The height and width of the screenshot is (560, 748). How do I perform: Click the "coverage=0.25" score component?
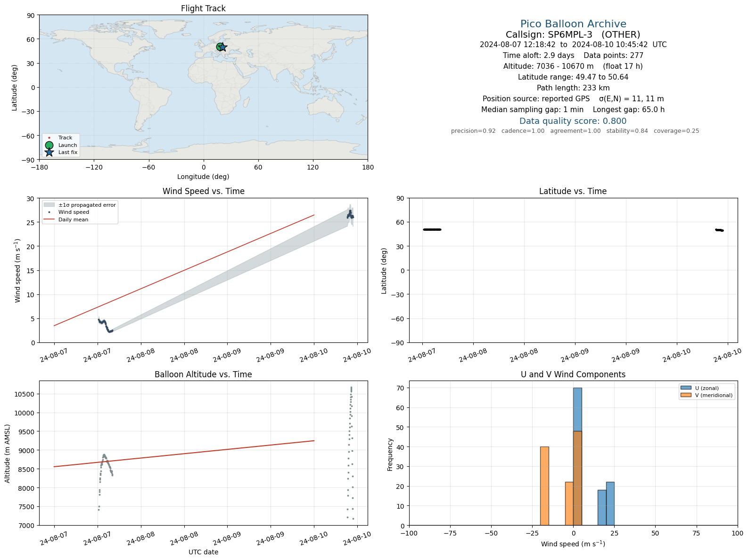pos(676,131)
